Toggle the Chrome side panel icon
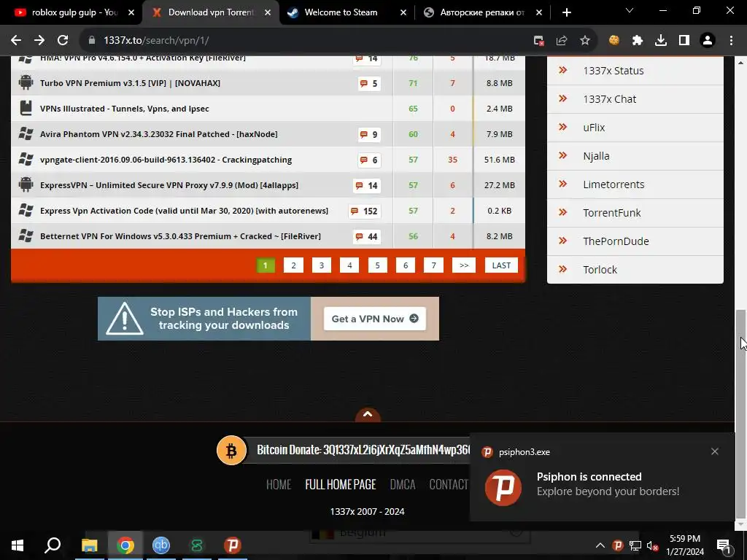 684,41
